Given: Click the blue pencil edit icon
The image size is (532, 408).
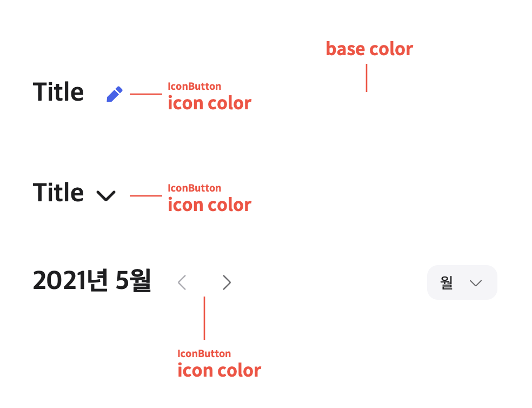Looking at the screenshot, I should tap(115, 94).
